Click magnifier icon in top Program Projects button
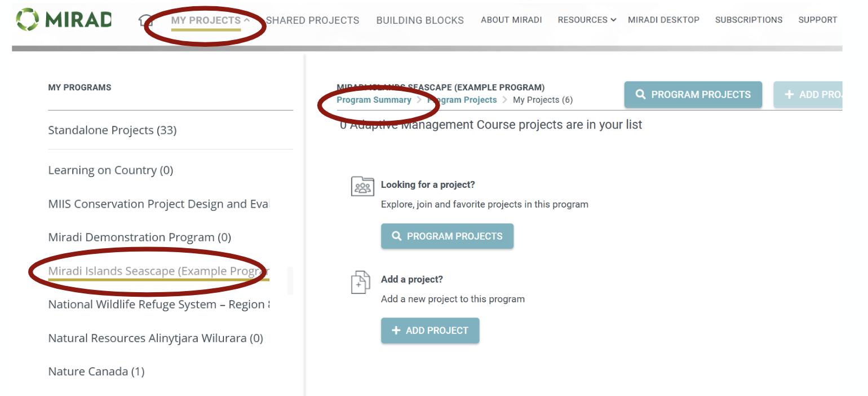This screenshot has height=396, width=868. coord(640,95)
